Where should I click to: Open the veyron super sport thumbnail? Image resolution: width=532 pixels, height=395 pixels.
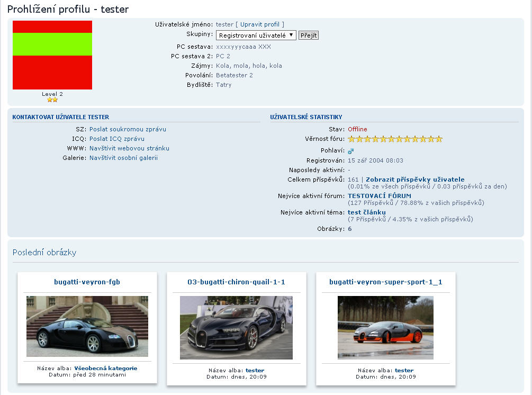pyautogui.click(x=385, y=327)
